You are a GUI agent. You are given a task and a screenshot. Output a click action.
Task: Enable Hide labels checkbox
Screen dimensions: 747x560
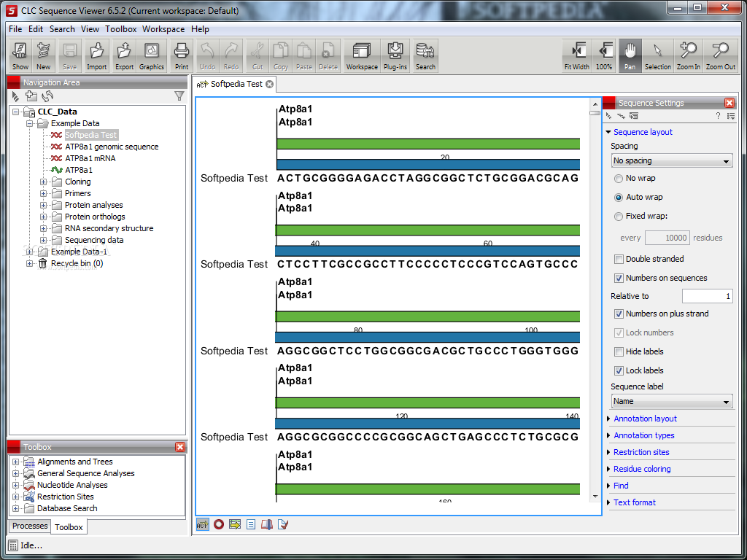619,352
